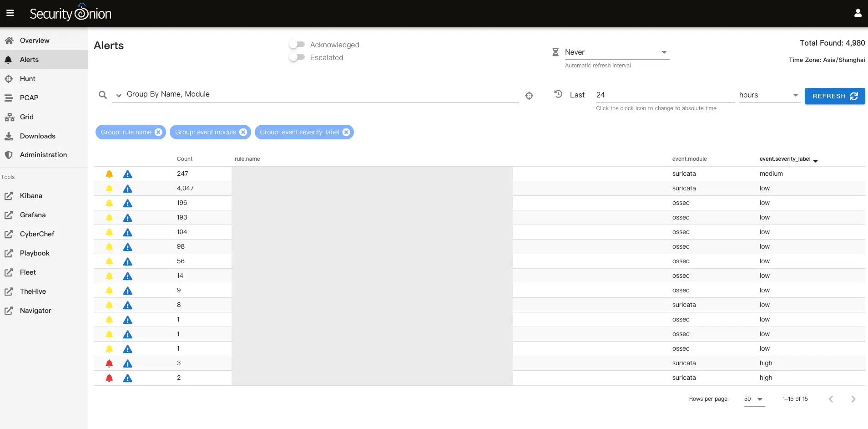Launch Kibana external tool
Viewport: 868px width, 429px height.
[x=44, y=196]
